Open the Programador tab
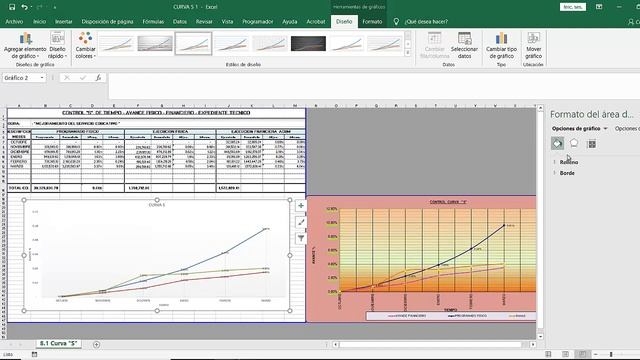This screenshot has height=360, width=640. [x=258, y=22]
